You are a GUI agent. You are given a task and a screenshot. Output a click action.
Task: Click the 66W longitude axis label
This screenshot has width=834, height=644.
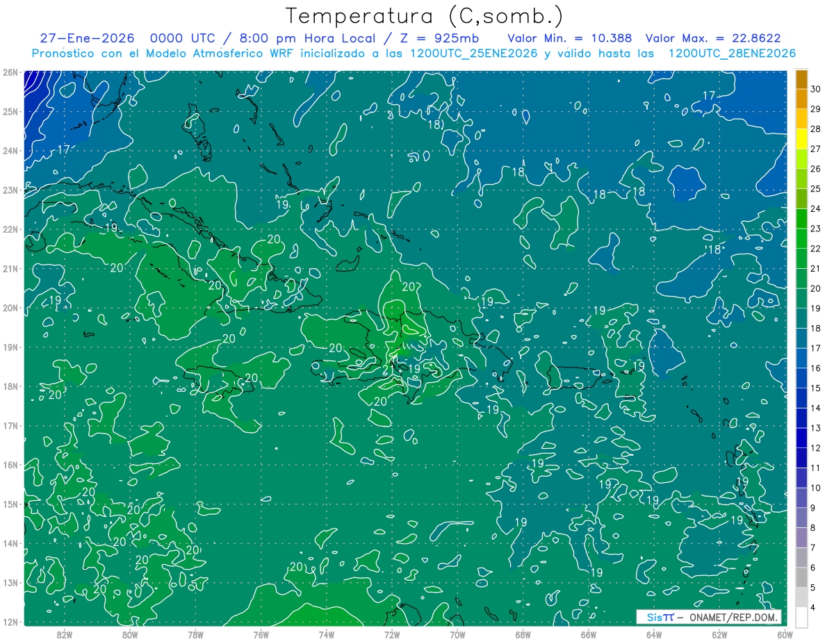(588, 634)
